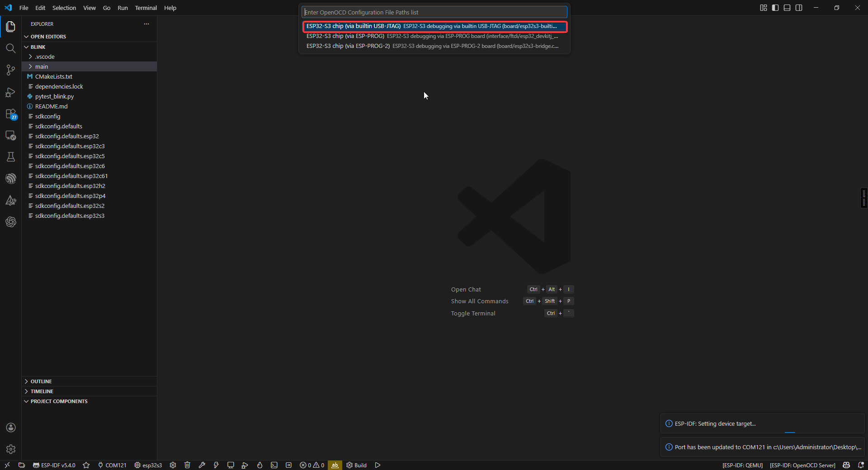Click the highlighted 'ab' status bar item
868x470 pixels.
coord(335,465)
